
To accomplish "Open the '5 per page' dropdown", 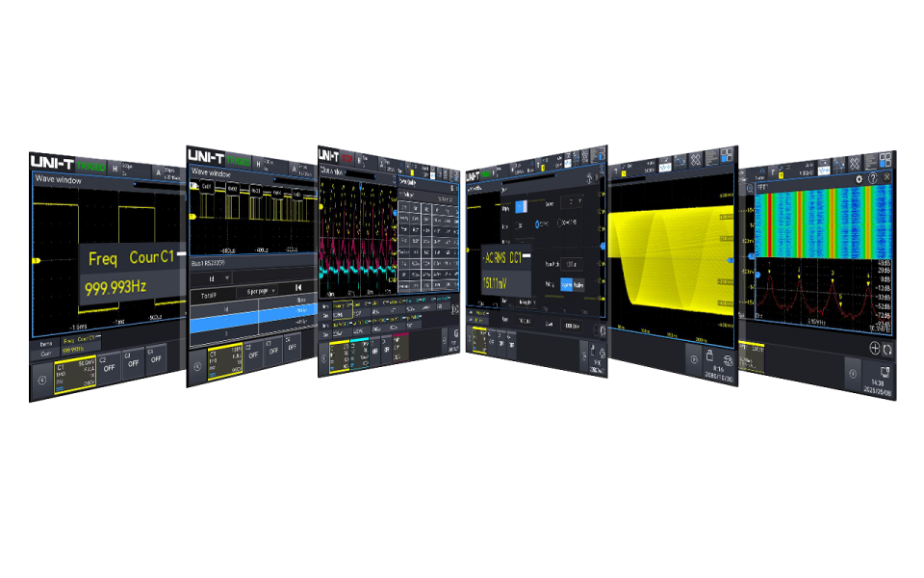I will pyautogui.click(x=260, y=291).
